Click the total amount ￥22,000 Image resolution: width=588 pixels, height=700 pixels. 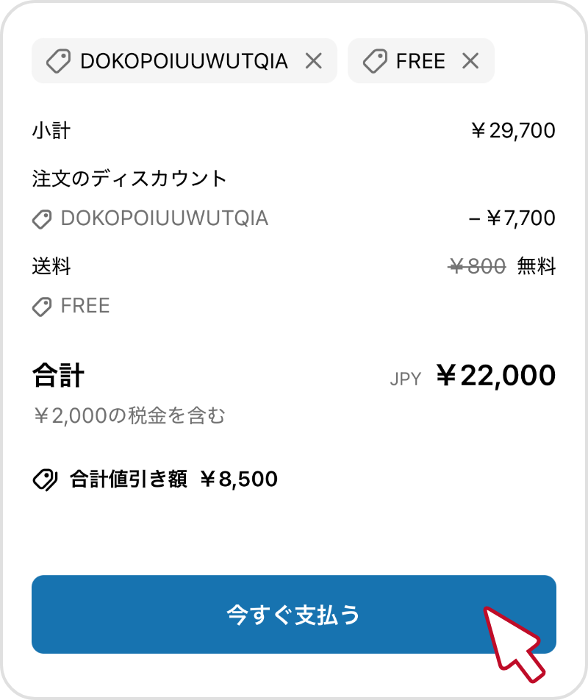tap(495, 375)
